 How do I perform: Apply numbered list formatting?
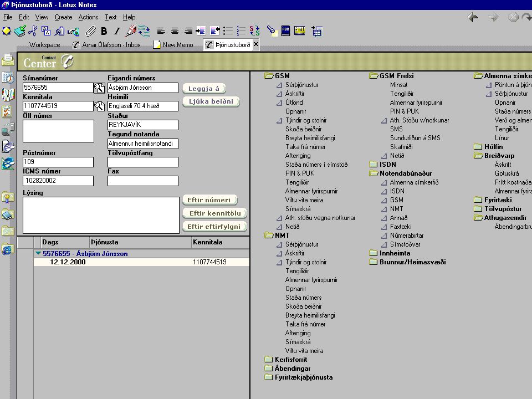[241, 31]
